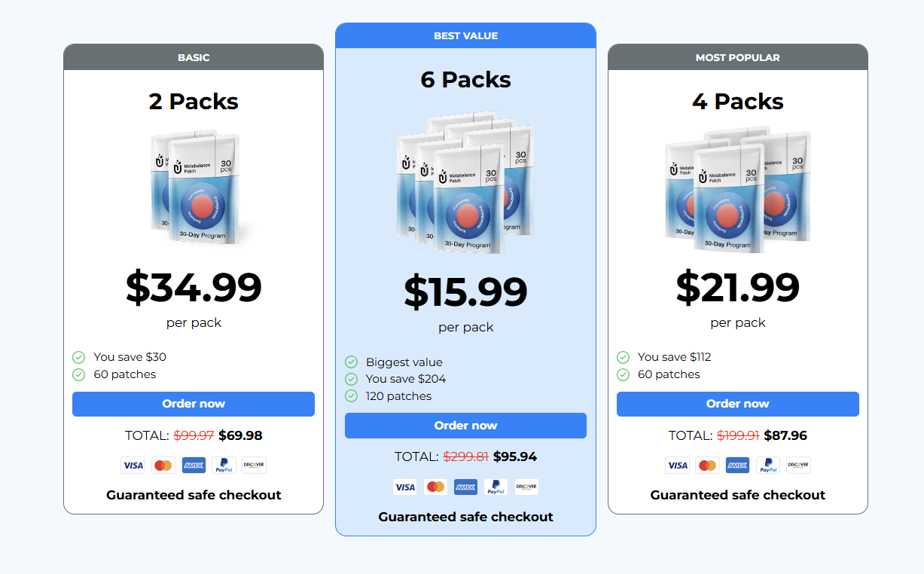
Task: Order the 6 Packs best value bundle
Action: click(465, 426)
